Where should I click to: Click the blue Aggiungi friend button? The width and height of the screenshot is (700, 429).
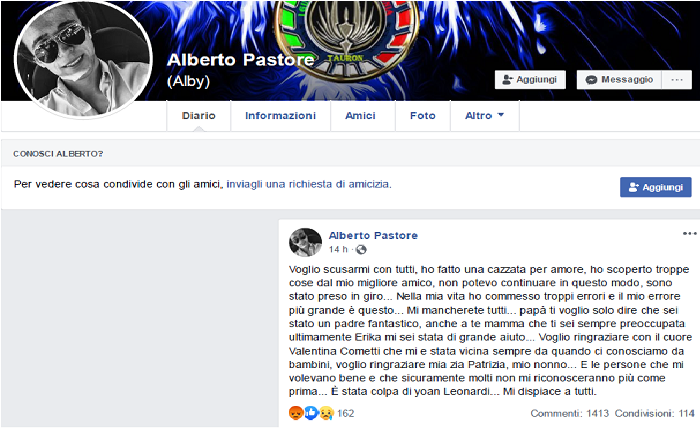(x=655, y=187)
